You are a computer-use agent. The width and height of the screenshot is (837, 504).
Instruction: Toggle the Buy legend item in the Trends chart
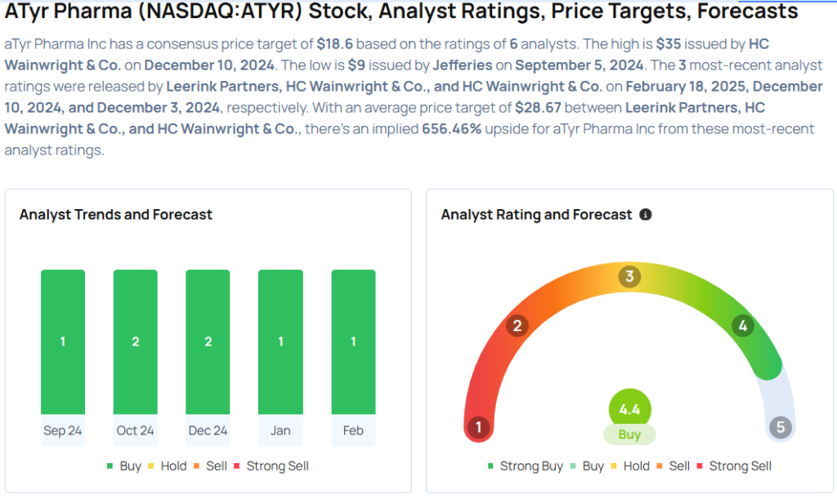(x=123, y=466)
